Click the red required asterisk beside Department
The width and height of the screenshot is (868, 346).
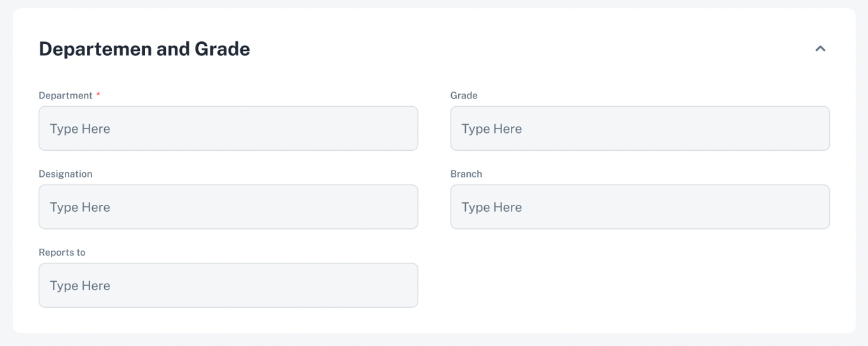coord(98,95)
